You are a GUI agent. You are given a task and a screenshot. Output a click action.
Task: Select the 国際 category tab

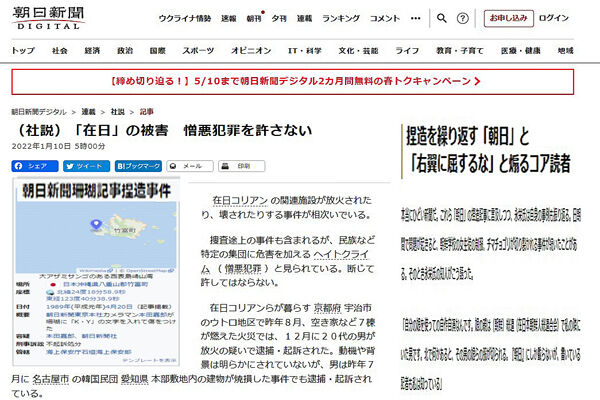click(158, 51)
